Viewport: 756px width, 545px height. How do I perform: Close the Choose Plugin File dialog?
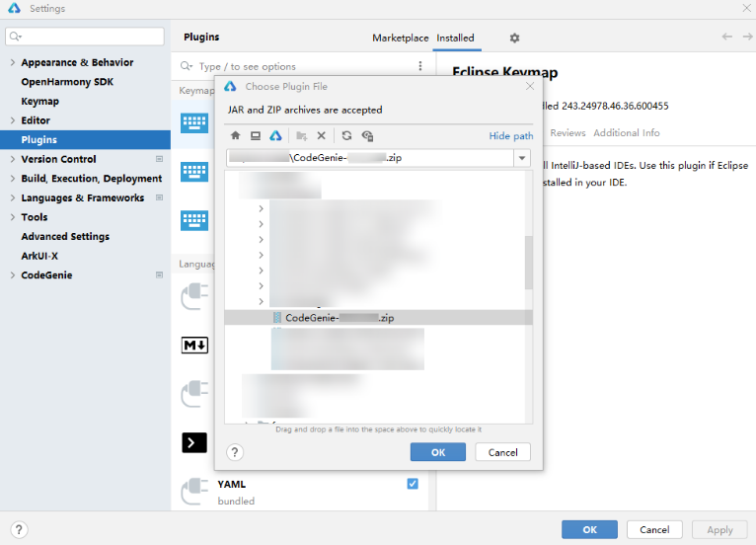pos(530,86)
